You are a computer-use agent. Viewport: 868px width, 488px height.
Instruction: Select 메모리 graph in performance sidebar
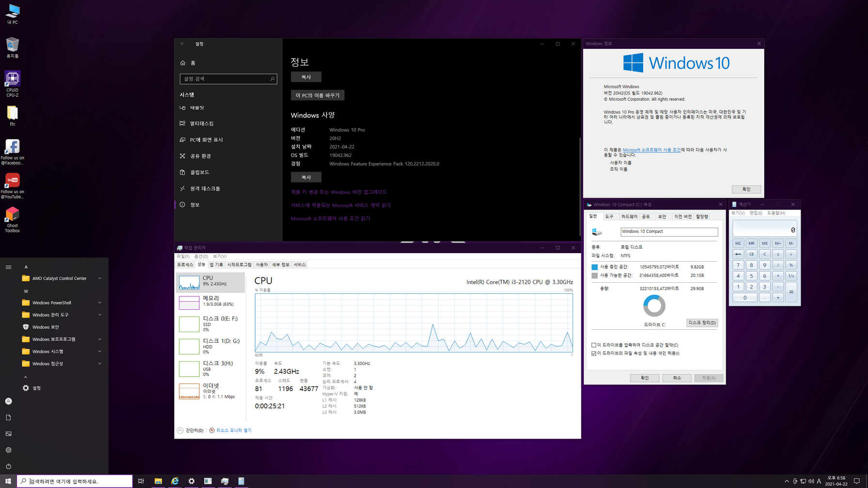210,302
